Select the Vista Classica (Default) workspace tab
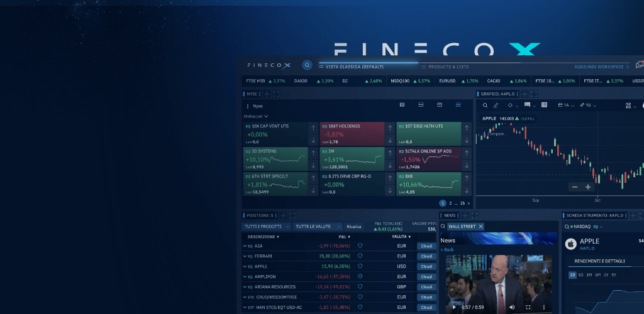The height and width of the screenshot is (314, 644). [x=352, y=67]
